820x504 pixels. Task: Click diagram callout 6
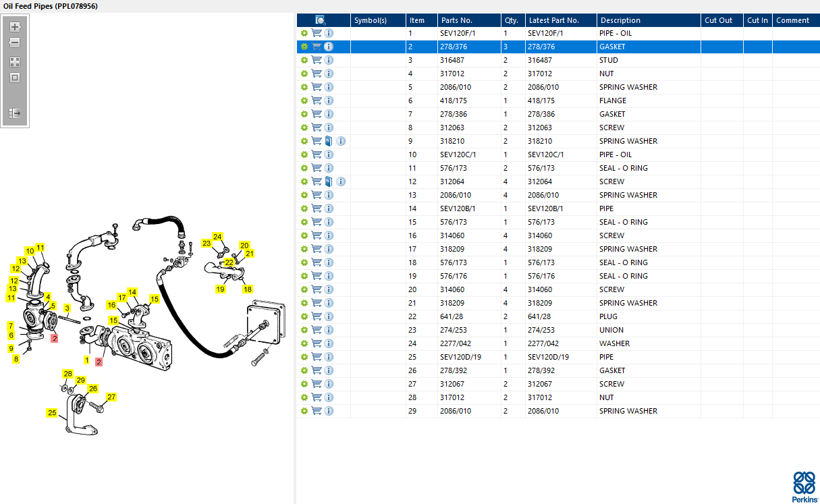(x=11, y=335)
